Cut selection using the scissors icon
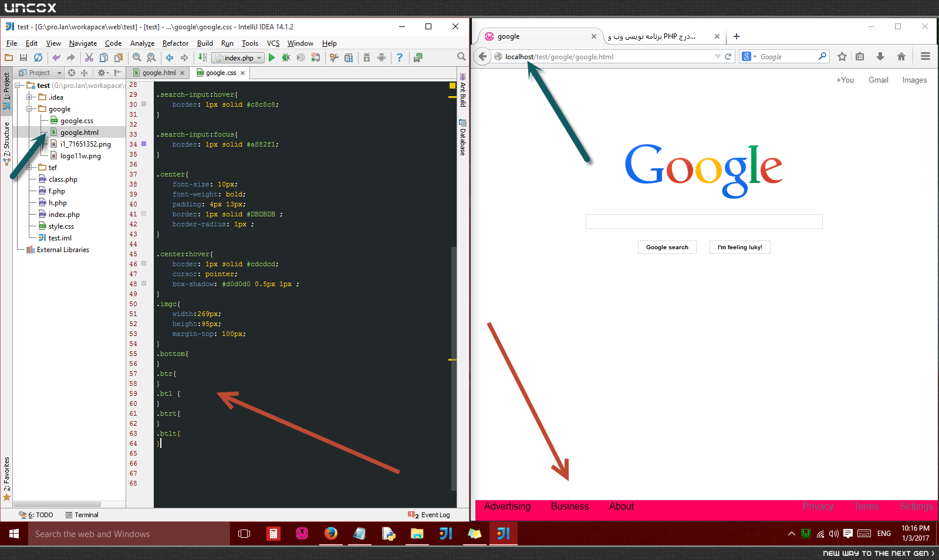The width and height of the screenshot is (939, 560). [89, 57]
